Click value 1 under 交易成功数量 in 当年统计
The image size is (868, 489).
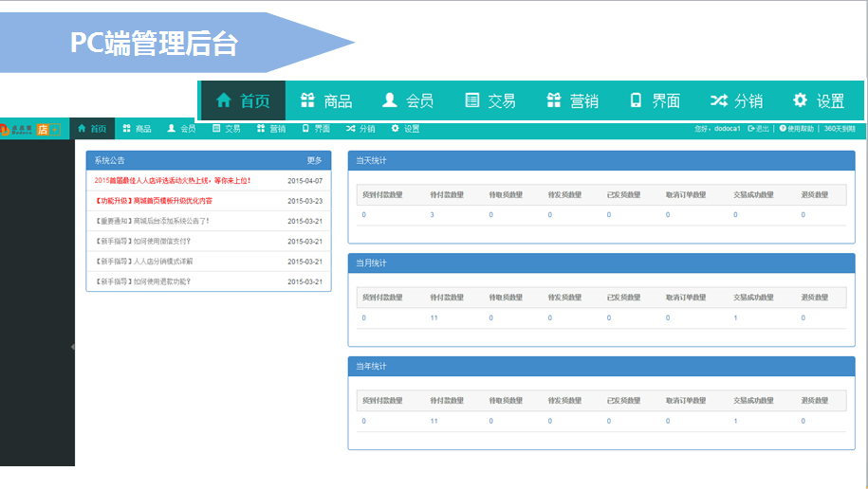pyautogui.click(x=736, y=421)
